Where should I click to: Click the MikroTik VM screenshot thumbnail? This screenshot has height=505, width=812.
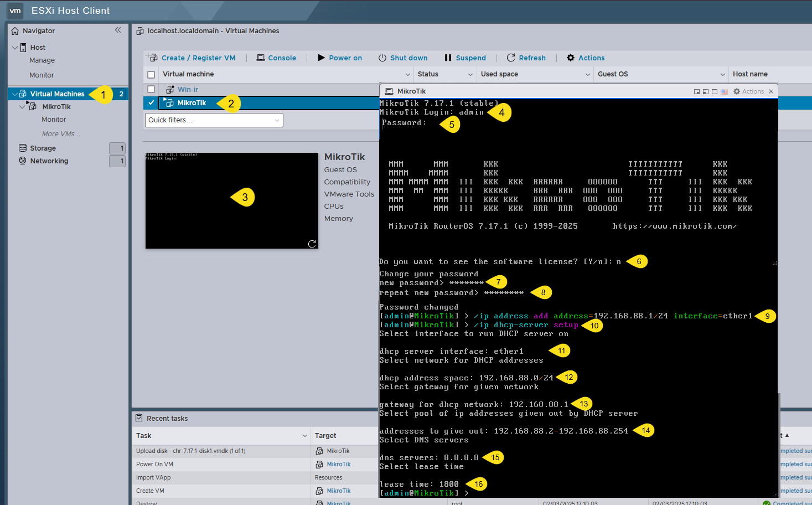231,200
